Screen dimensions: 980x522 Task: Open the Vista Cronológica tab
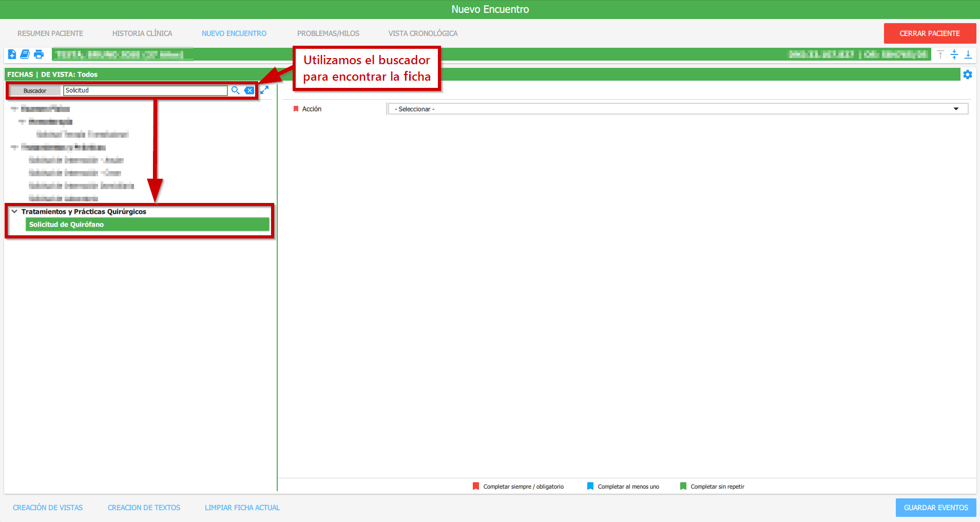(x=422, y=33)
